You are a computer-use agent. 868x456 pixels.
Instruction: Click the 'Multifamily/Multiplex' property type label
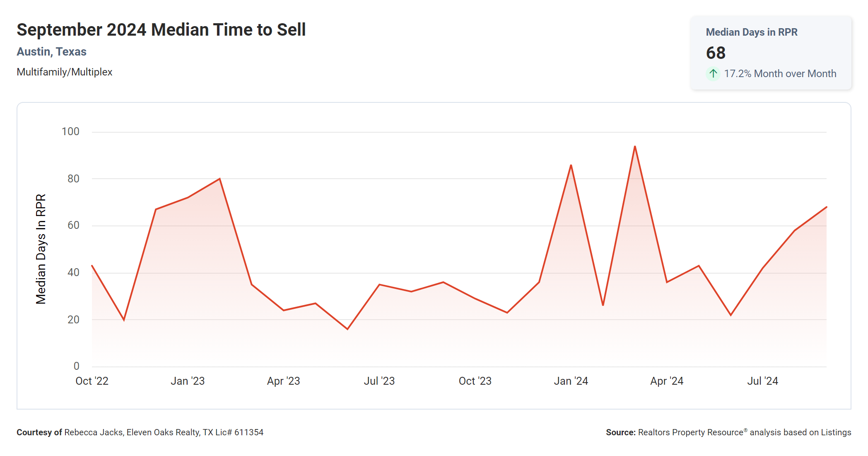point(65,72)
